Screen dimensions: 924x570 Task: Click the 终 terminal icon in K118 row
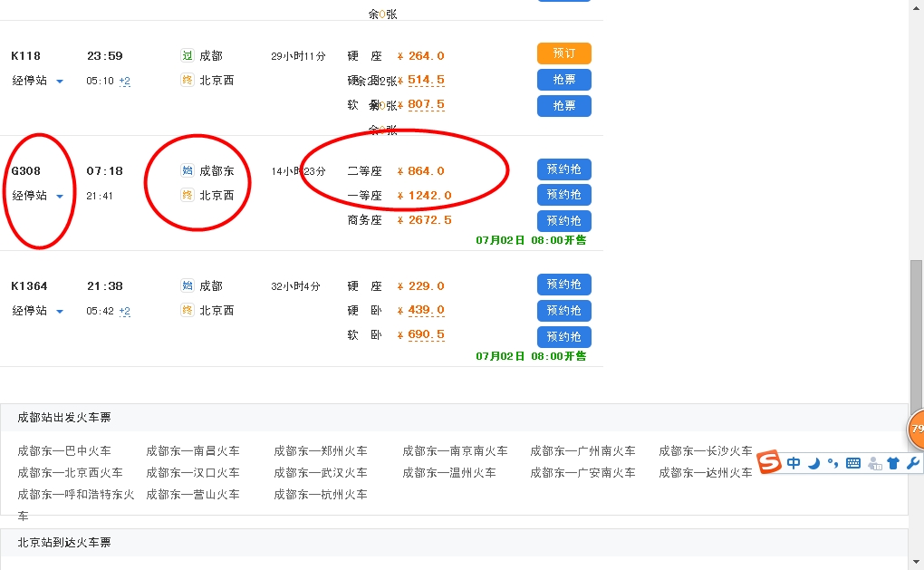click(x=188, y=80)
